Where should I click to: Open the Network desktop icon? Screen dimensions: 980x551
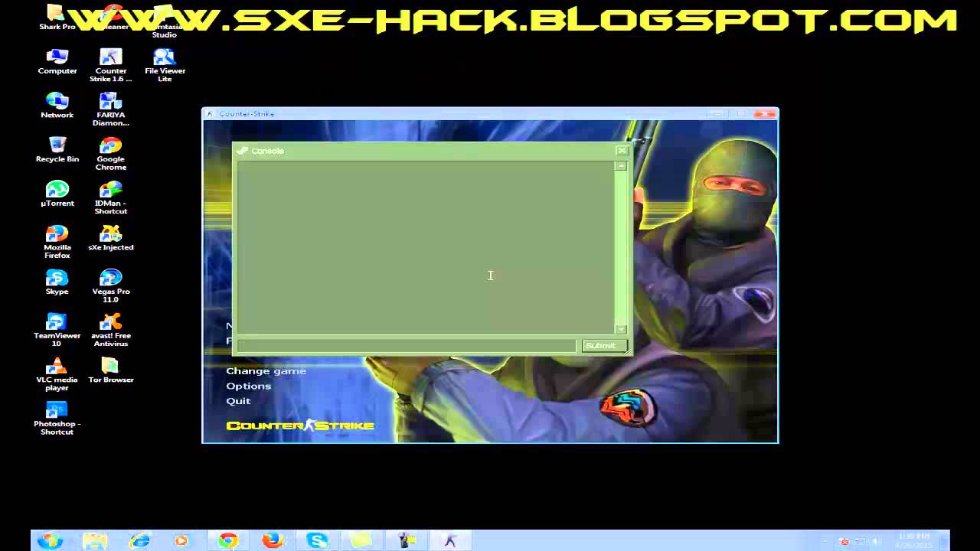(57, 106)
